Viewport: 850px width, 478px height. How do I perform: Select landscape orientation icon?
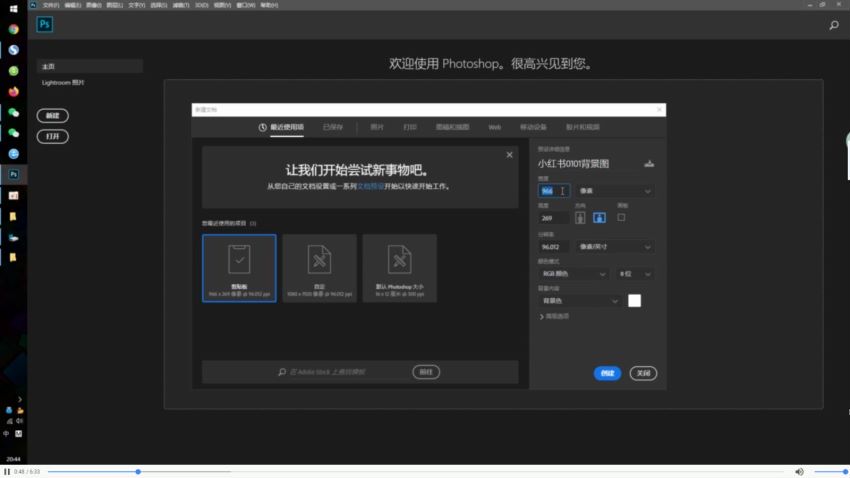coord(599,218)
